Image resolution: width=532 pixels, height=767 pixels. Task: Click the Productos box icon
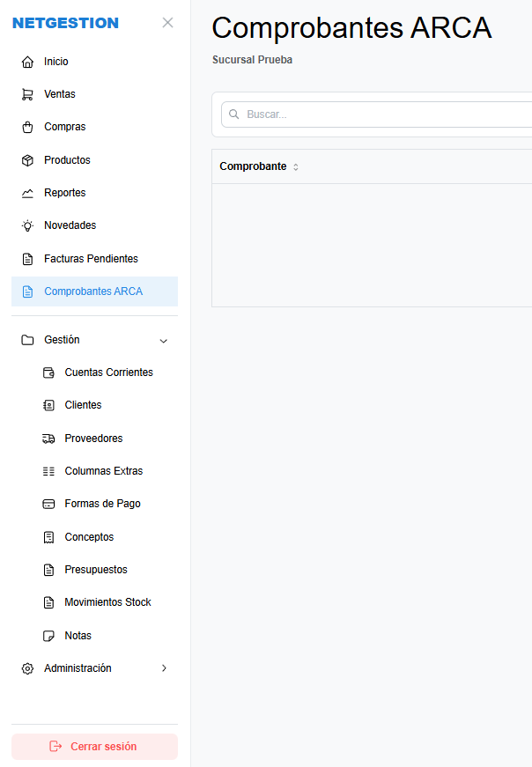click(26, 159)
